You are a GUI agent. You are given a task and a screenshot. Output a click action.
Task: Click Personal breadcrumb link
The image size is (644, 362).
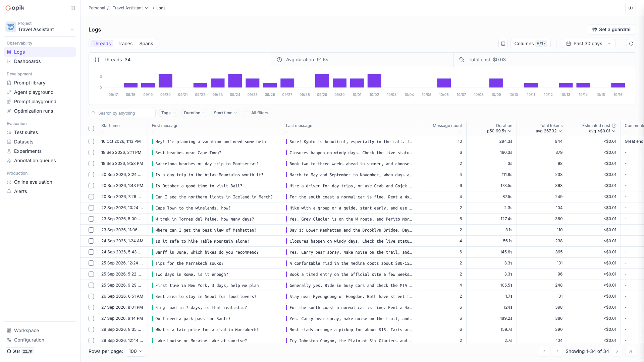(97, 8)
